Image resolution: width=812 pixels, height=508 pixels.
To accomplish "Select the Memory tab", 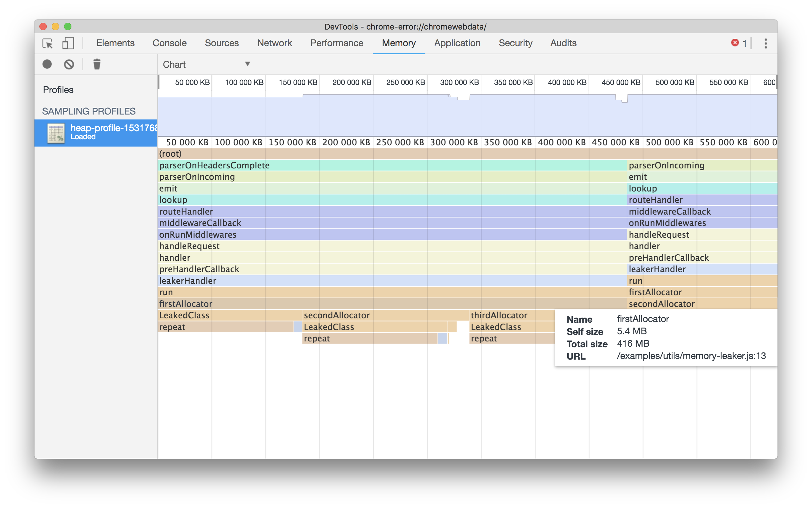I will (399, 43).
